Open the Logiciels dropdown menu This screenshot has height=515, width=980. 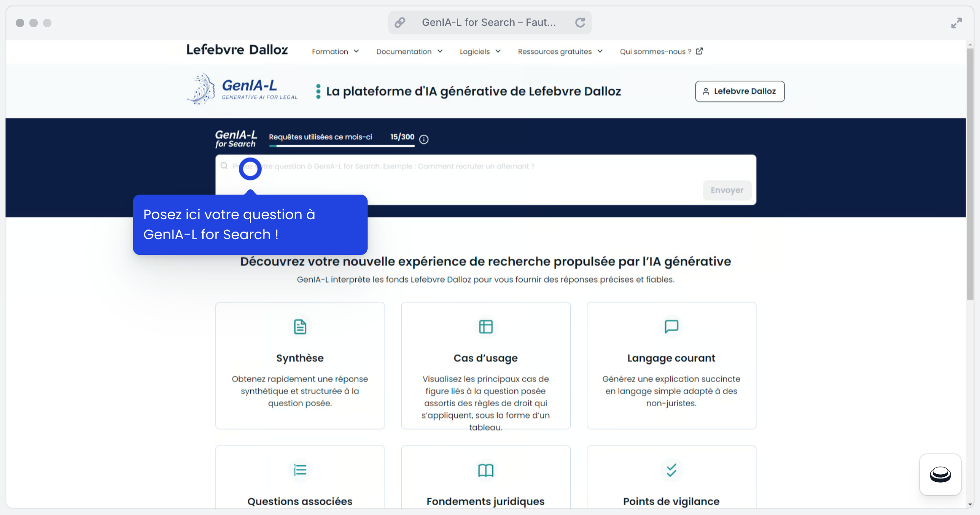click(x=480, y=51)
